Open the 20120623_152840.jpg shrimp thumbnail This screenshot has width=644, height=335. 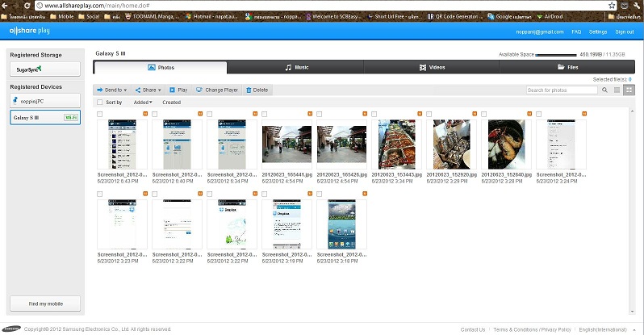point(507,144)
